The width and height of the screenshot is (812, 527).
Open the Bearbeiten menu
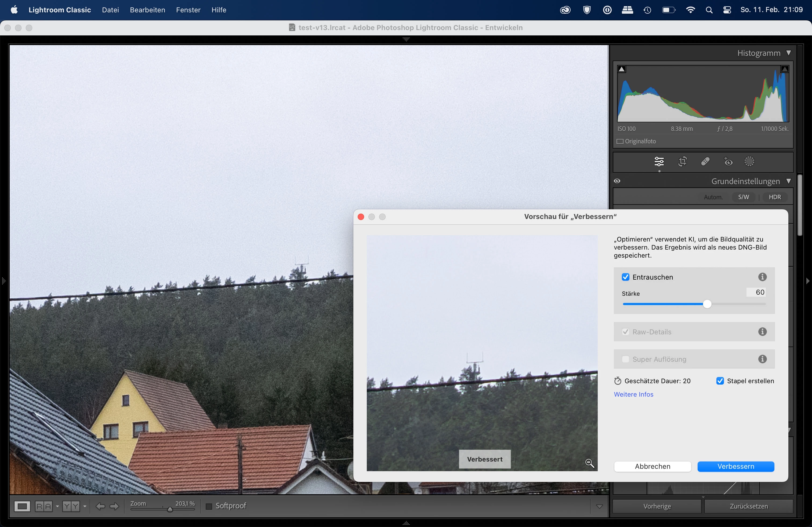coord(147,10)
